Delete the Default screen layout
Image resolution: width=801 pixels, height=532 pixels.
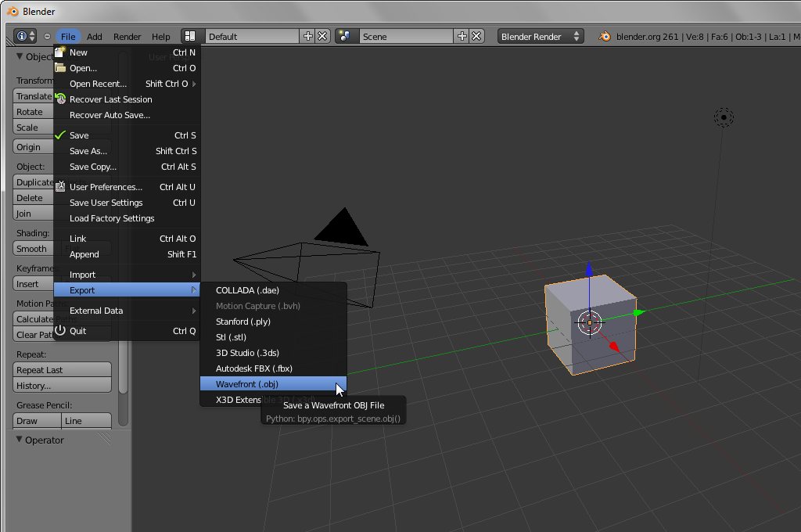click(322, 36)
